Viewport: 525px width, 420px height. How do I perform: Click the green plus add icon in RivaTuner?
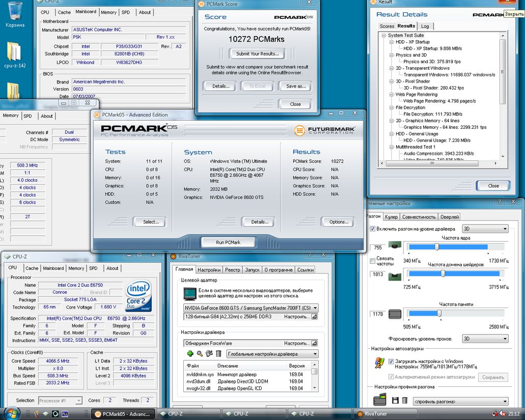click(190, 353)
